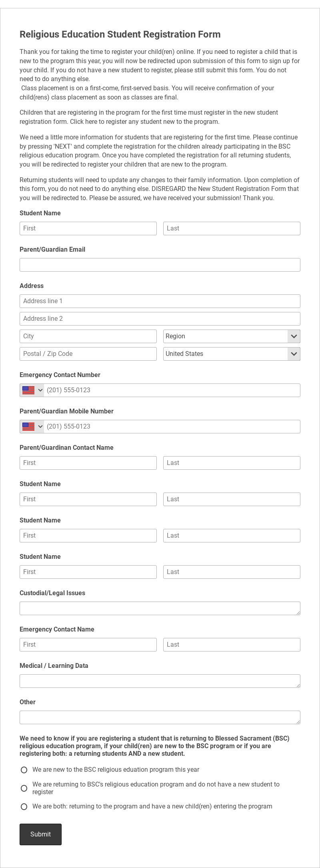This screenshot has width=320, height=868.
Task: Click Parent/Guardinan Contact Name Last field
Action: tap(232, 463)
